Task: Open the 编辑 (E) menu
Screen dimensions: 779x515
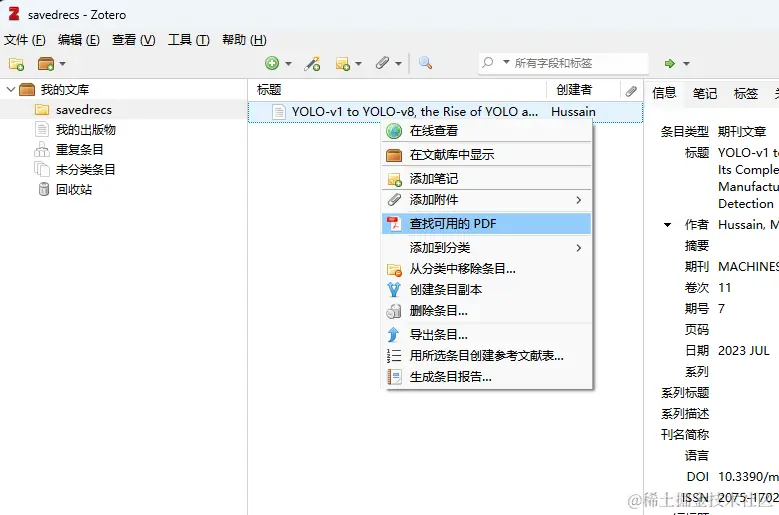Action: coord(78,40)
